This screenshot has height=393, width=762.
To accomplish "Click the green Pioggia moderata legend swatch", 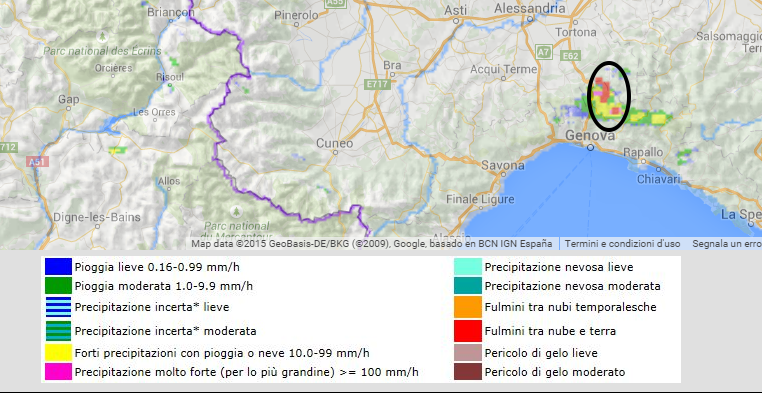I will pos(58,286).
